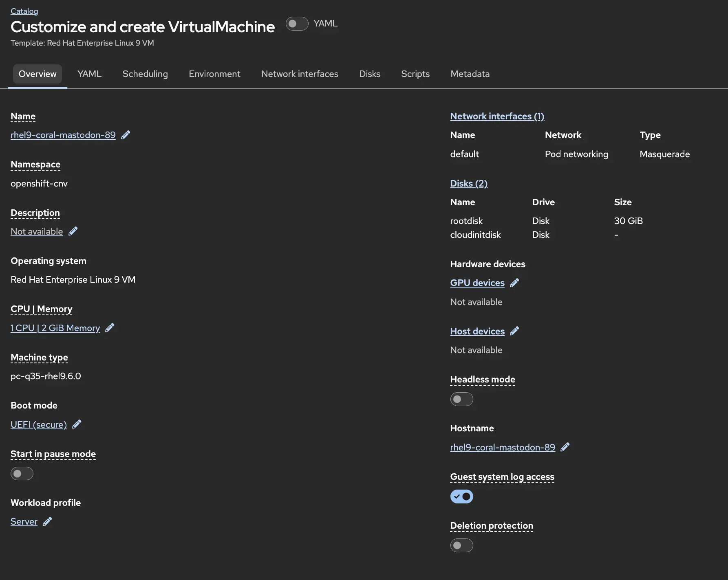The image size is (728, 580).
Task: Click the pencil icon next to VM name
Action: point(126,135)
